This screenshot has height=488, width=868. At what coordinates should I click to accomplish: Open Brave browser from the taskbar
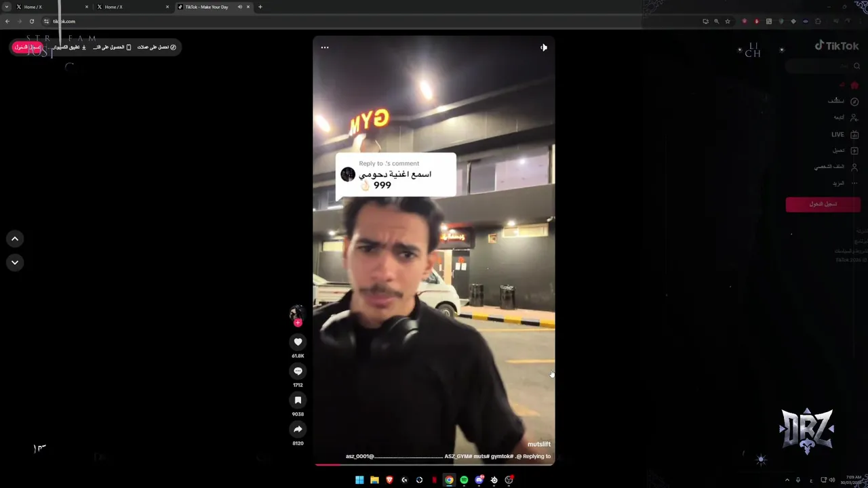pyautogui.click(x=389, y=480)
